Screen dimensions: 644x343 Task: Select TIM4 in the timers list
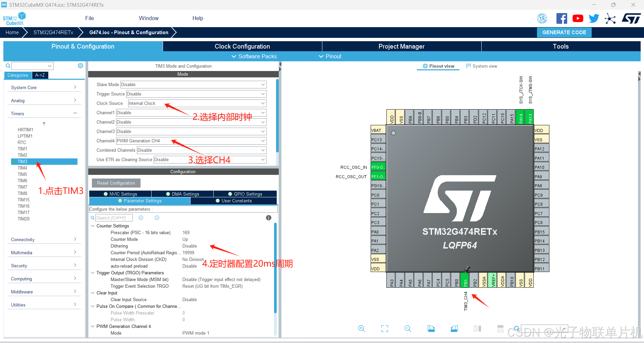[x=22, y=168]
